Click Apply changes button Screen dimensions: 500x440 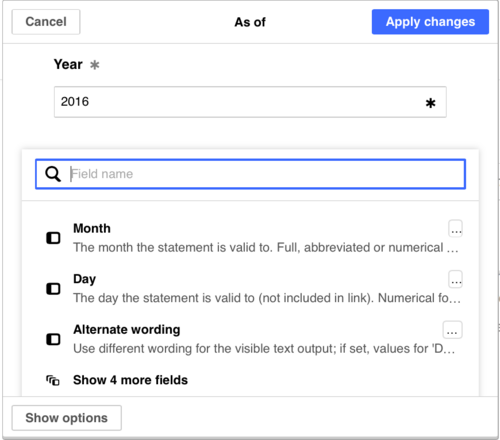click(x=430, y=22)
